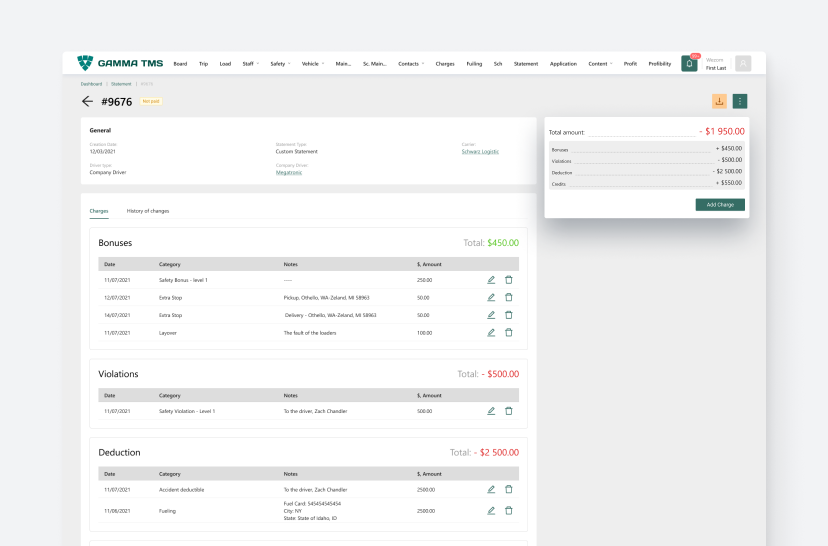Edit the Safety Violation - Level 1 row

point(491,411)
